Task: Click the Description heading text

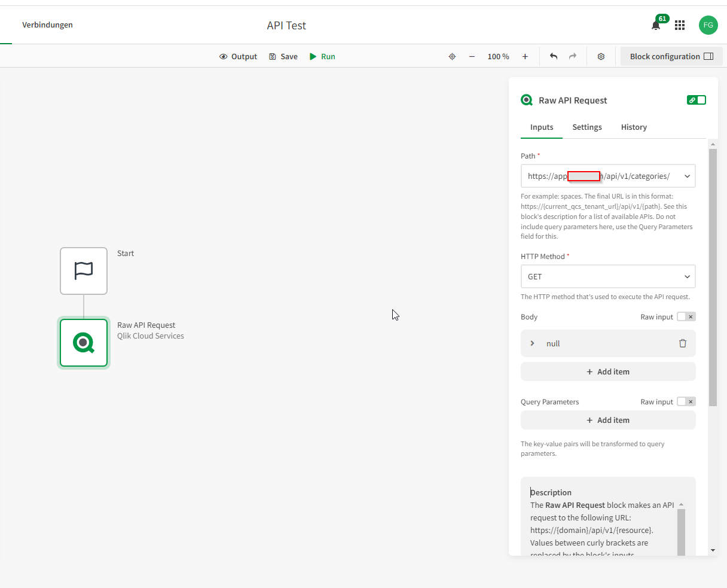Action: click(x=551, y=492)
